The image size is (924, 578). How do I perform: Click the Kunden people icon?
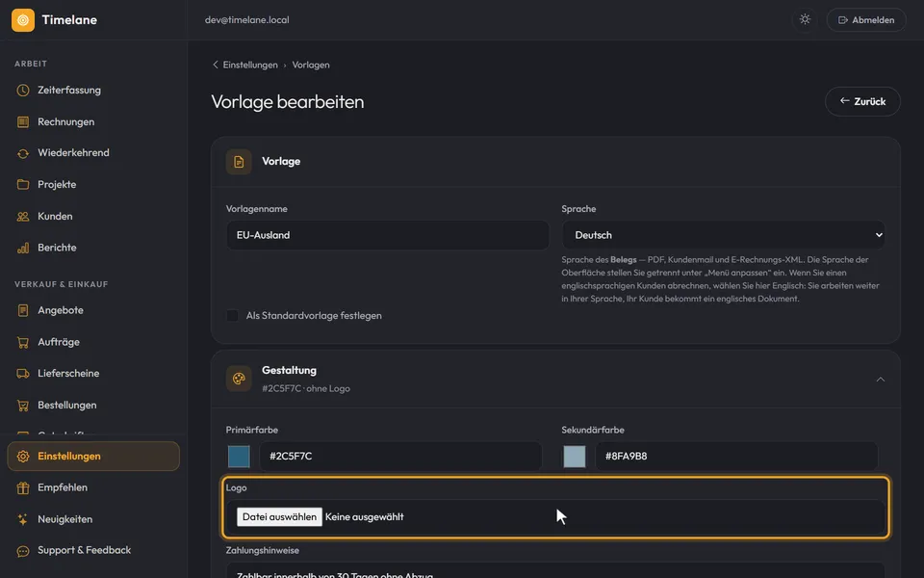click(x=23, y=217)
